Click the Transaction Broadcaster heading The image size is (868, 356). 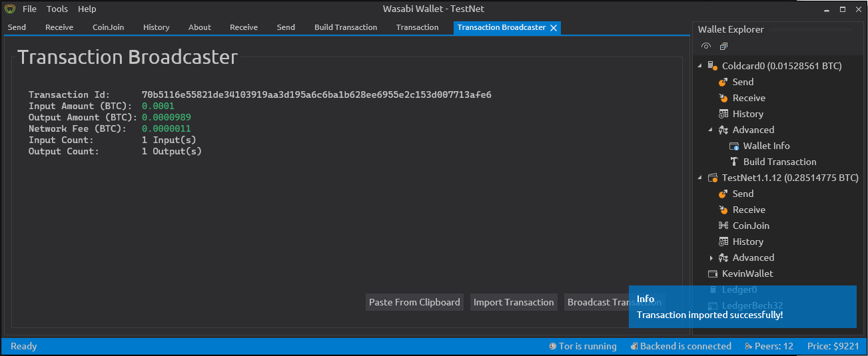(x=127, y=57)
